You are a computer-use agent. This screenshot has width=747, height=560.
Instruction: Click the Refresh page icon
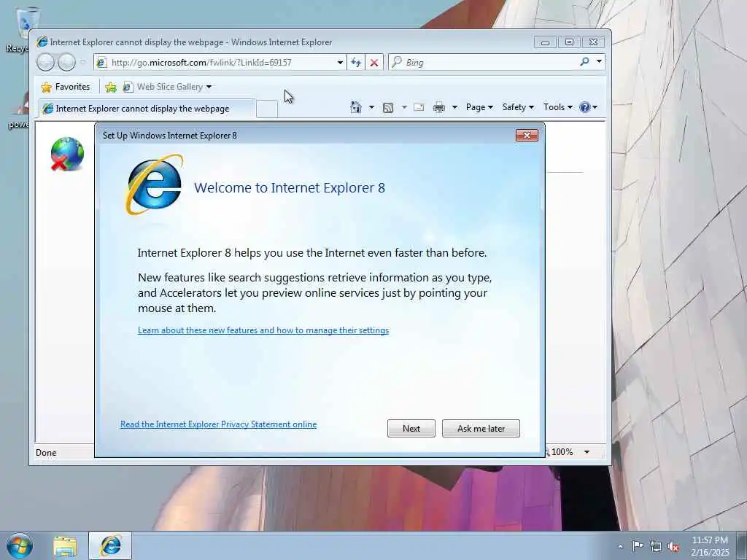coord(356,63)
